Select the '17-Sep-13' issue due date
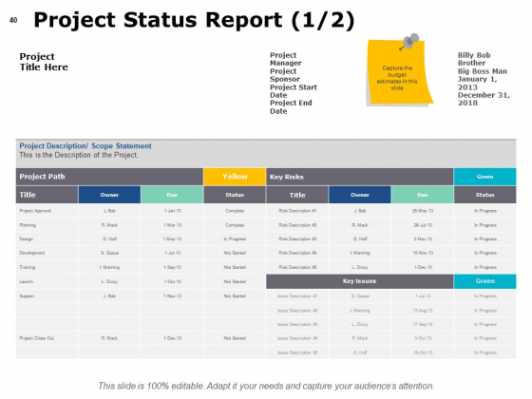The width and height of the screenshot is (532, 399). click(423, 324)
